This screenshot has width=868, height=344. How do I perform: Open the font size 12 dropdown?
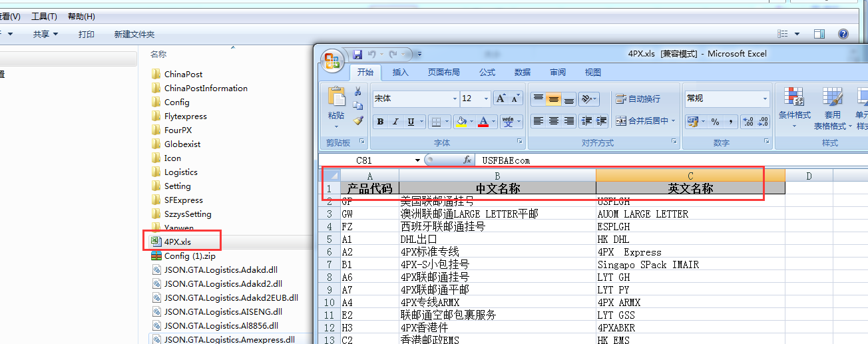point(486,98)
